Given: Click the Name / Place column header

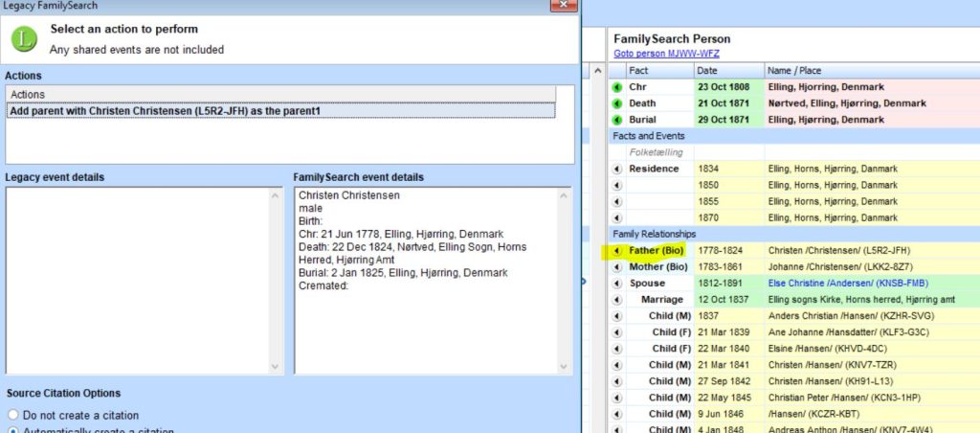Looking at the screenshot, I should coord(872,71).
